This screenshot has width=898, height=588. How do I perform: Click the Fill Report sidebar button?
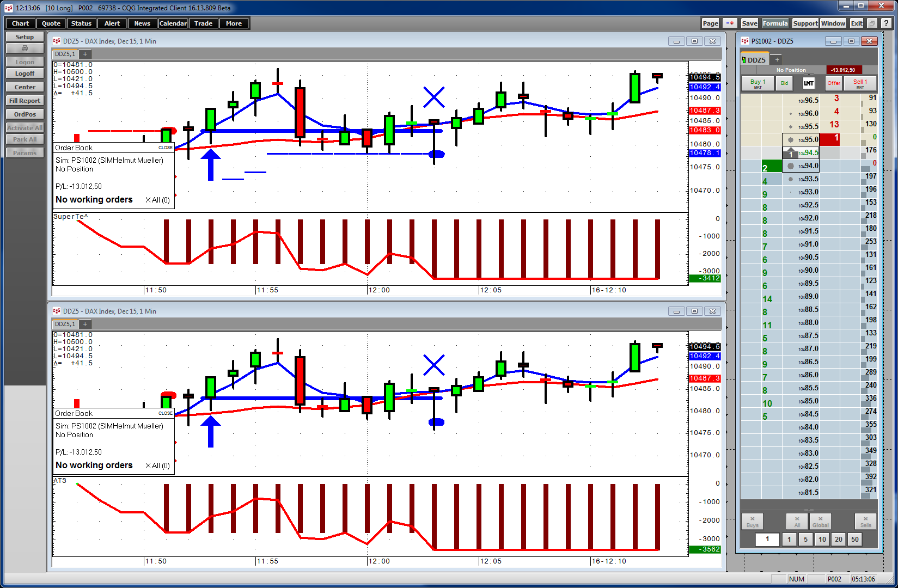[25, 101]
